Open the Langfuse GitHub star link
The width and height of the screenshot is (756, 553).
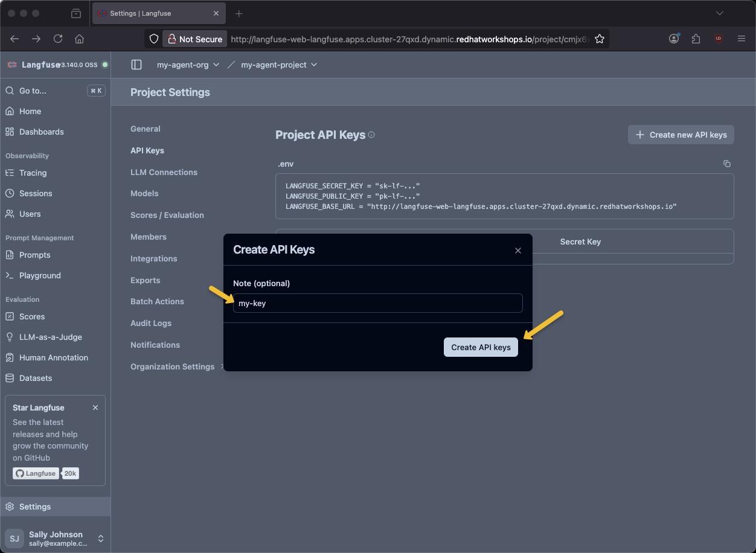35,473
